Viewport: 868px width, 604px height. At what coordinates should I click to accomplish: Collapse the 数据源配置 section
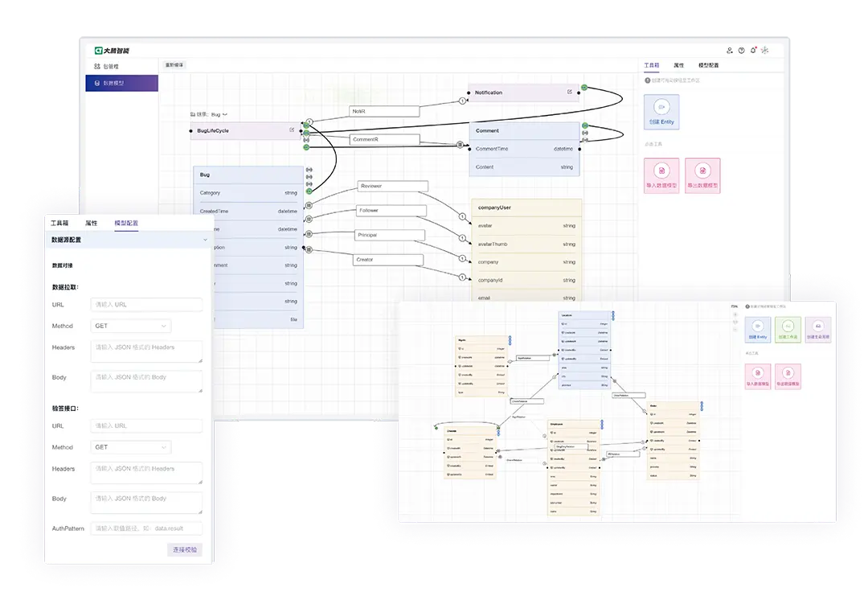(205, 240)
